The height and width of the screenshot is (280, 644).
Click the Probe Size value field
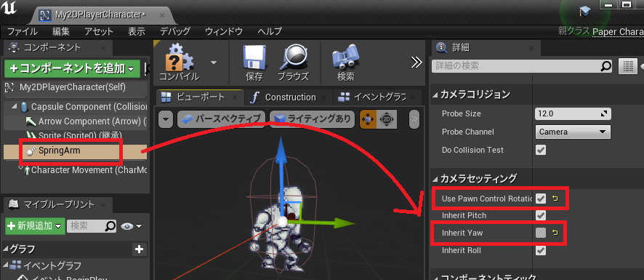pos(573,113)
